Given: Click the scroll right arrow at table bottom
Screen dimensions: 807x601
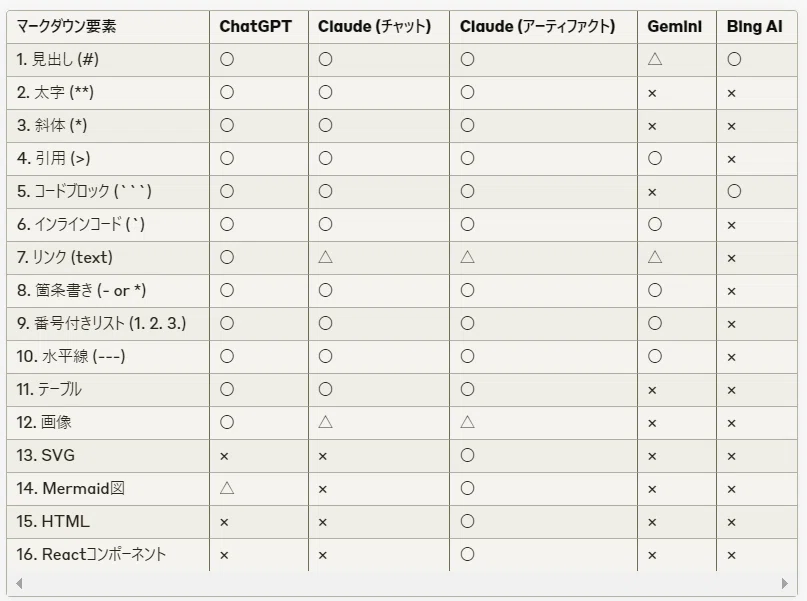Looking at the screenshot, I should 784,583.
